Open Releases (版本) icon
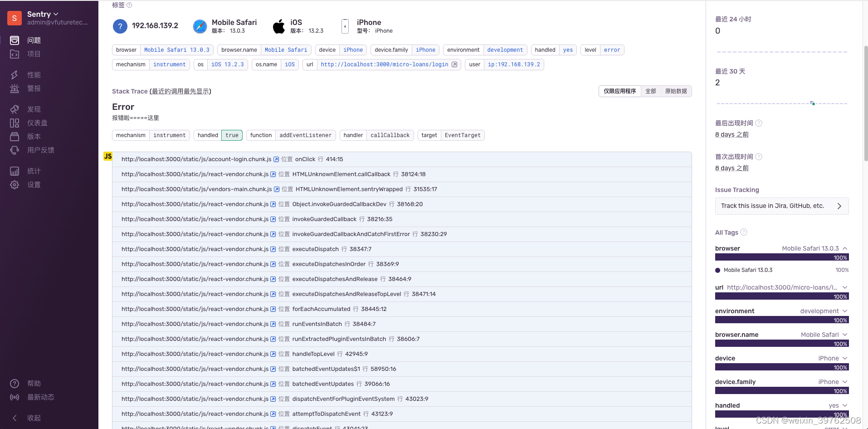The height and width of the screenshot is (429, 868). tap(15, 137)
